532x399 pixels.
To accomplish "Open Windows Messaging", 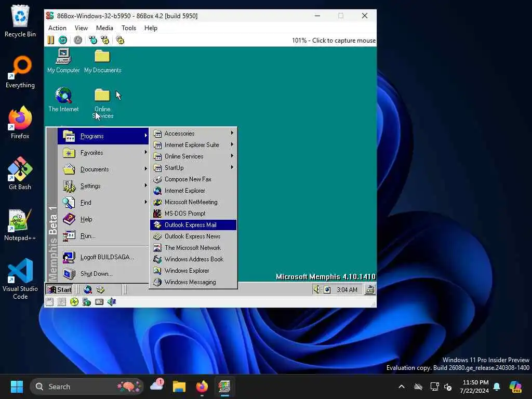I will point(193,282).
